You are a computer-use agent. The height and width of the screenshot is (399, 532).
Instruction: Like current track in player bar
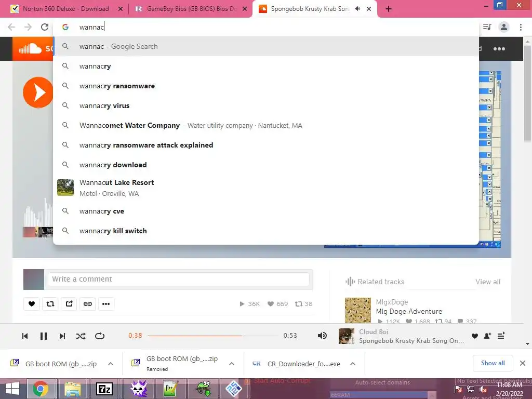(x=475, y=336)
